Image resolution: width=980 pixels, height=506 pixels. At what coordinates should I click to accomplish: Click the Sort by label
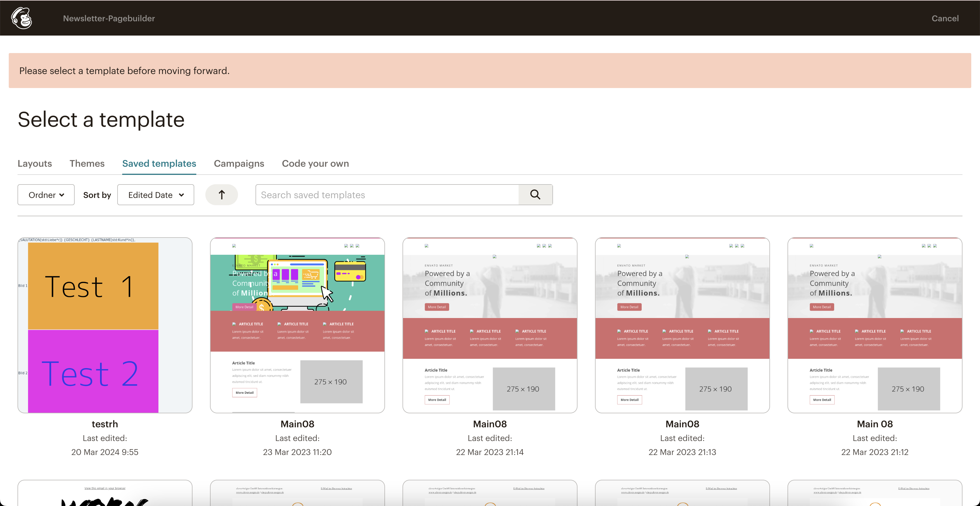(x=97, y=195)
